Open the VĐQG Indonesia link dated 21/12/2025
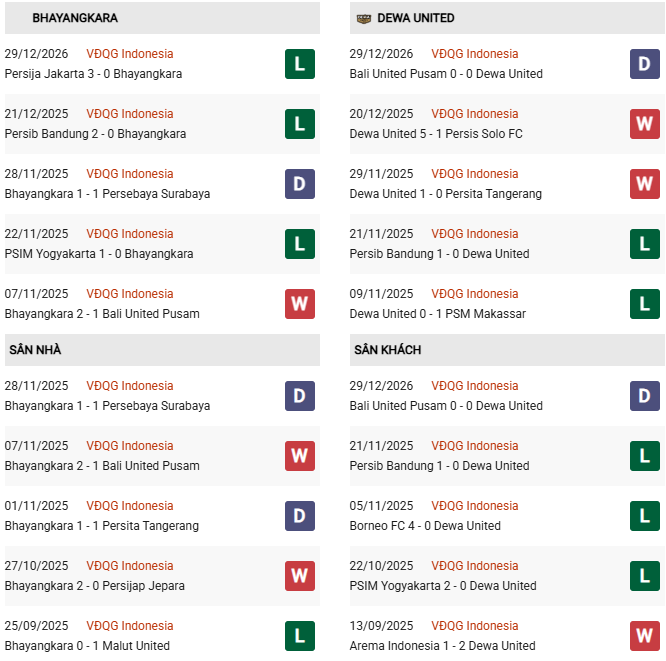The width and height of the screenshot is (666, 661). [129, 114]
